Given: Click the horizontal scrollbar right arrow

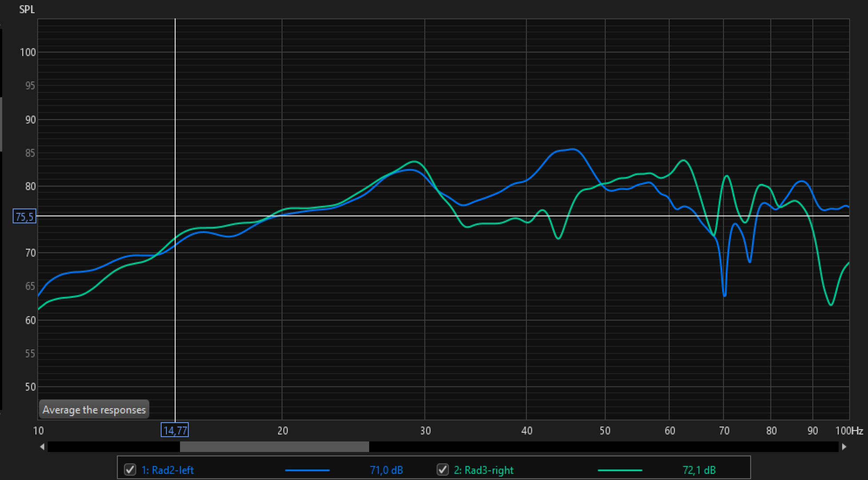Looking at the screenshot, I should point(844,447).
